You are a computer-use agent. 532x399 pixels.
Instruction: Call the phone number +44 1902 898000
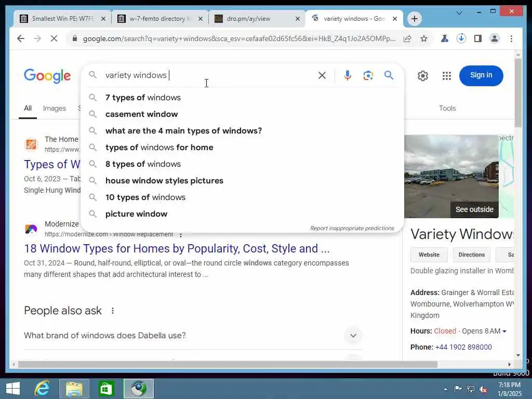(x=463, y=347)
